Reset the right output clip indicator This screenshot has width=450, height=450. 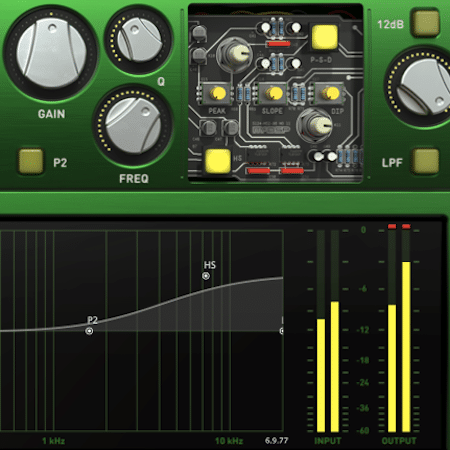pyautogui.click(x=406, y=227)
